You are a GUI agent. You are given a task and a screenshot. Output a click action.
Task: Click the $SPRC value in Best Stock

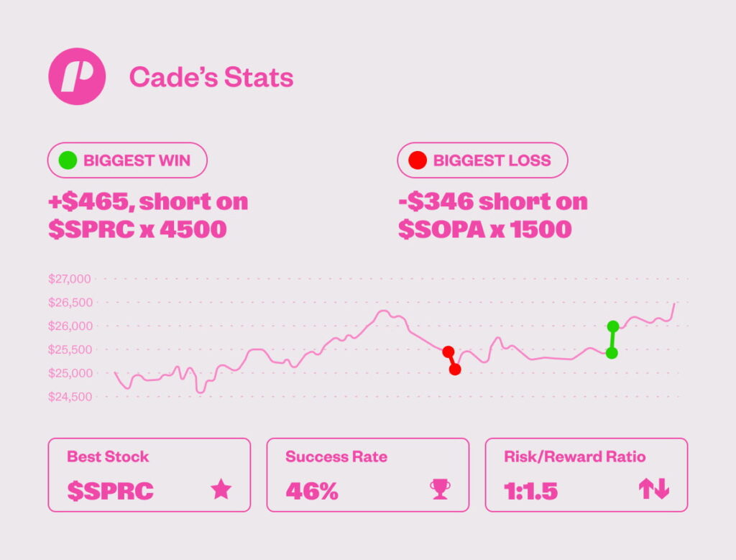(110, 490)
